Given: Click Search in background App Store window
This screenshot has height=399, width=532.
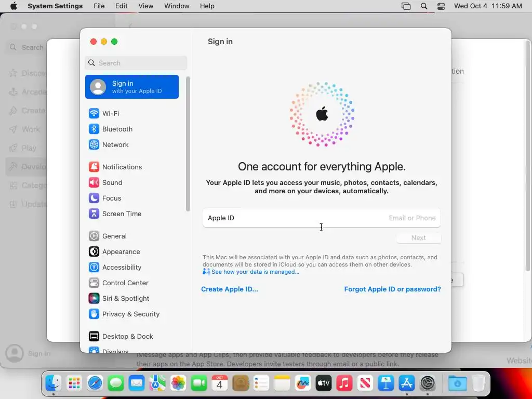Looking at the screenshot, I should [x=26, y=47].
